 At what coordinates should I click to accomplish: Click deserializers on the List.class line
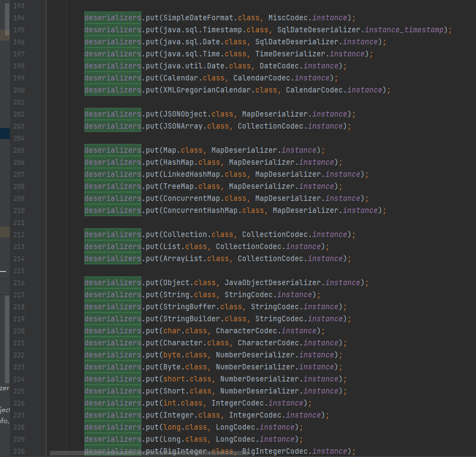coord(113,246)
